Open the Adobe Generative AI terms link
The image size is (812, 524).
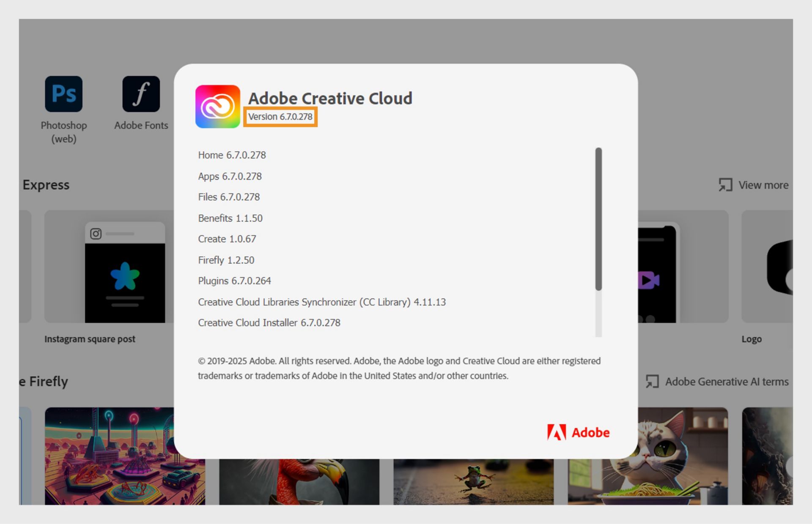click(726, 382)
